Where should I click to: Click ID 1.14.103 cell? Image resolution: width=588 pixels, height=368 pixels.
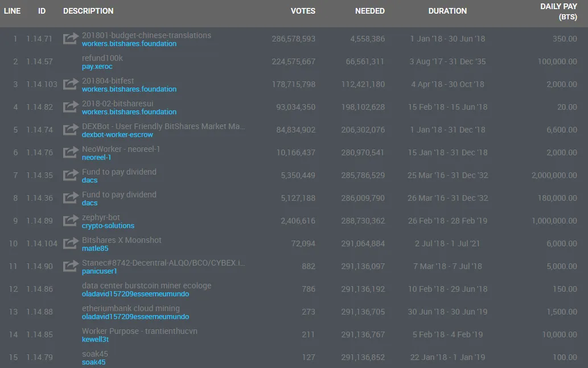click(42, 84)
